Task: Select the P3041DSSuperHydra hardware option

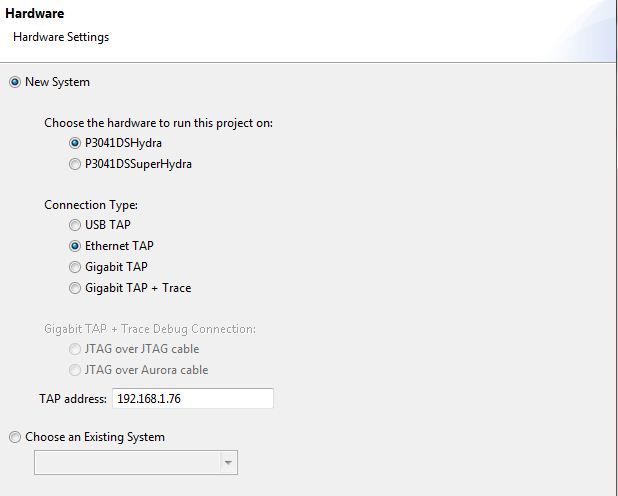Action: (75, 164)
